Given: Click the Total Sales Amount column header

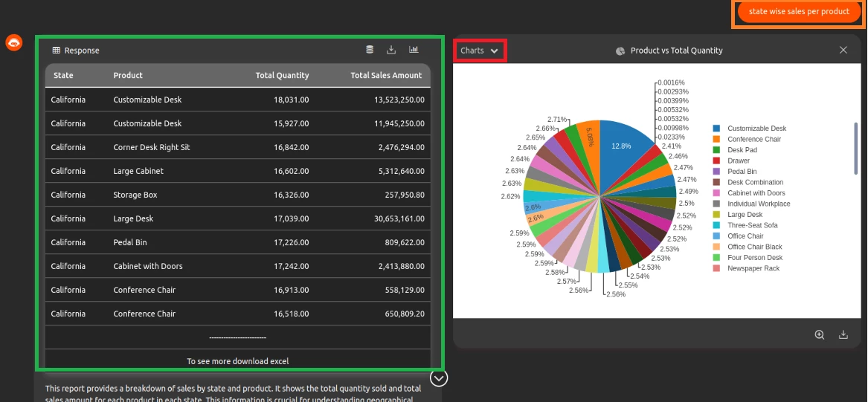Looking at the screenshot, I should (386, 75).
